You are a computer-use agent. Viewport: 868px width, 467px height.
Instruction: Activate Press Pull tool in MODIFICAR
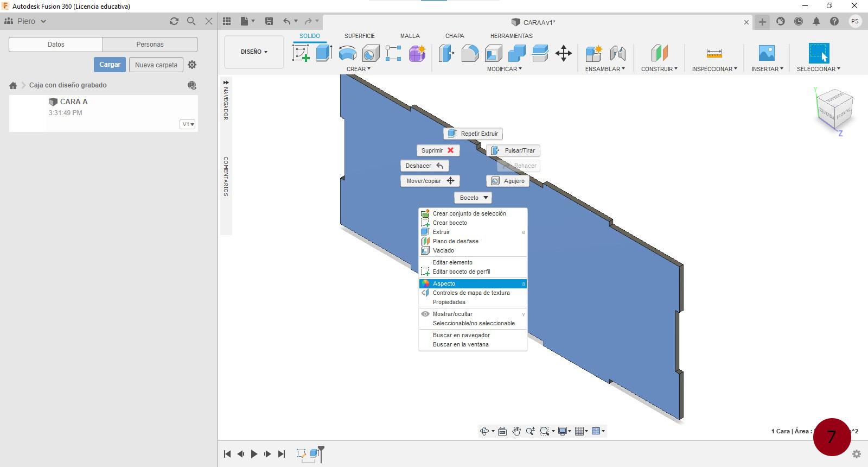click(446, 53)
